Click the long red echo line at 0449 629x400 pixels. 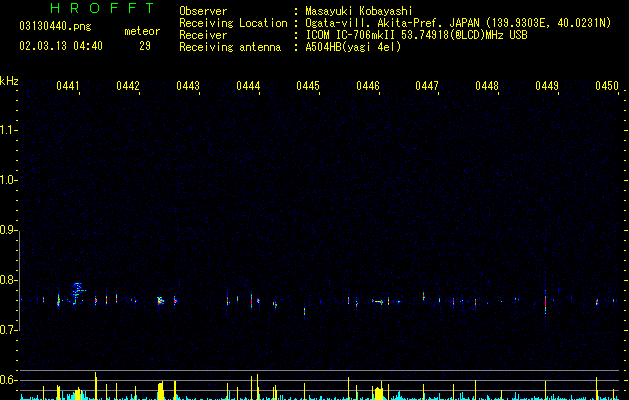pyautogui.click(x=546, y=302)
